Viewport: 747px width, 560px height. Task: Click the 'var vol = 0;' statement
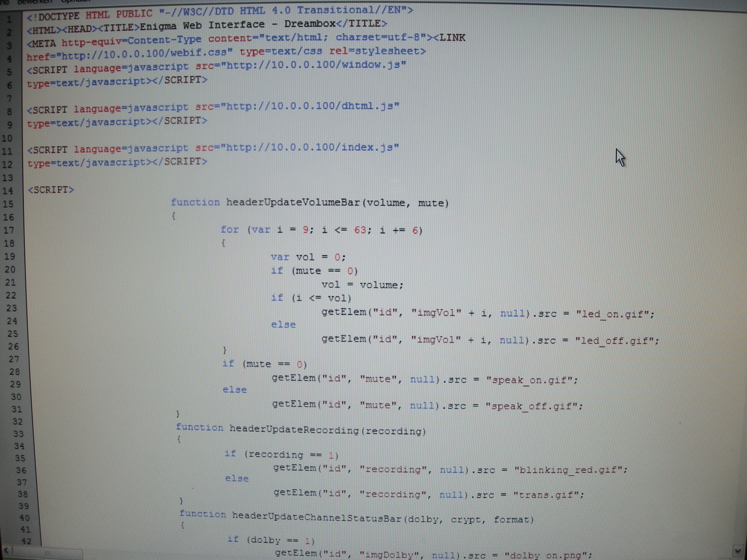click(x=308, y=257)
